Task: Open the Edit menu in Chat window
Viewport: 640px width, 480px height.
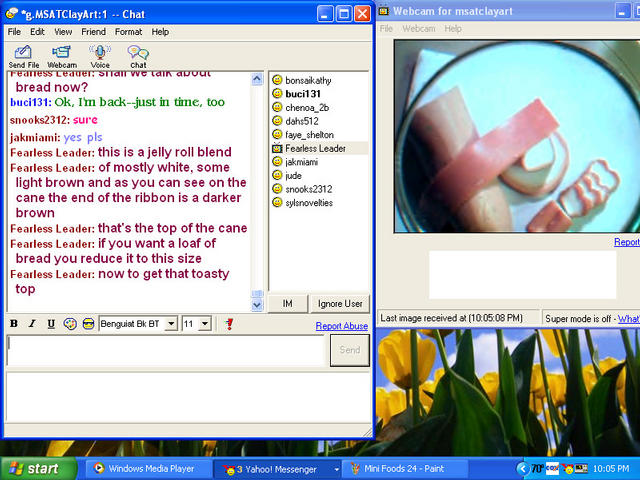Action: 37,32
